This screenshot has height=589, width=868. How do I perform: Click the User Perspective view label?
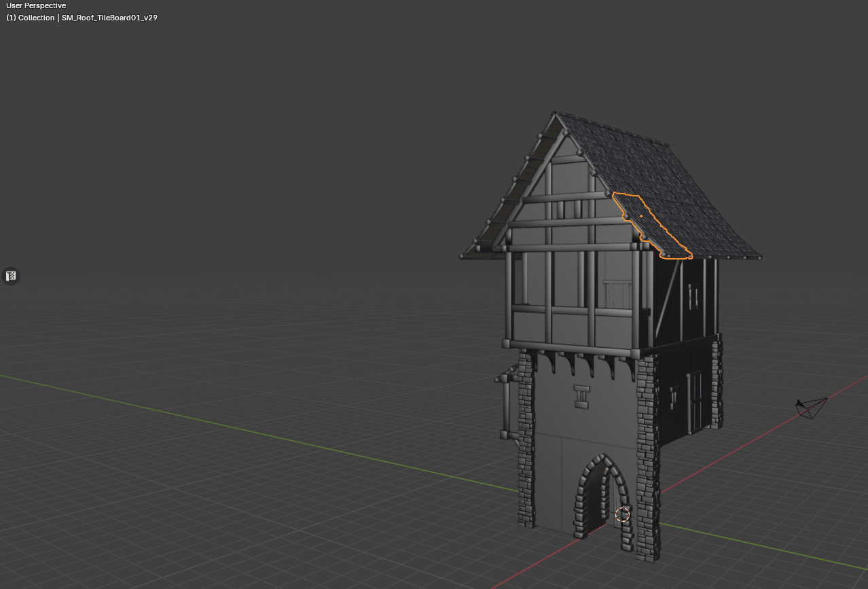36,5
